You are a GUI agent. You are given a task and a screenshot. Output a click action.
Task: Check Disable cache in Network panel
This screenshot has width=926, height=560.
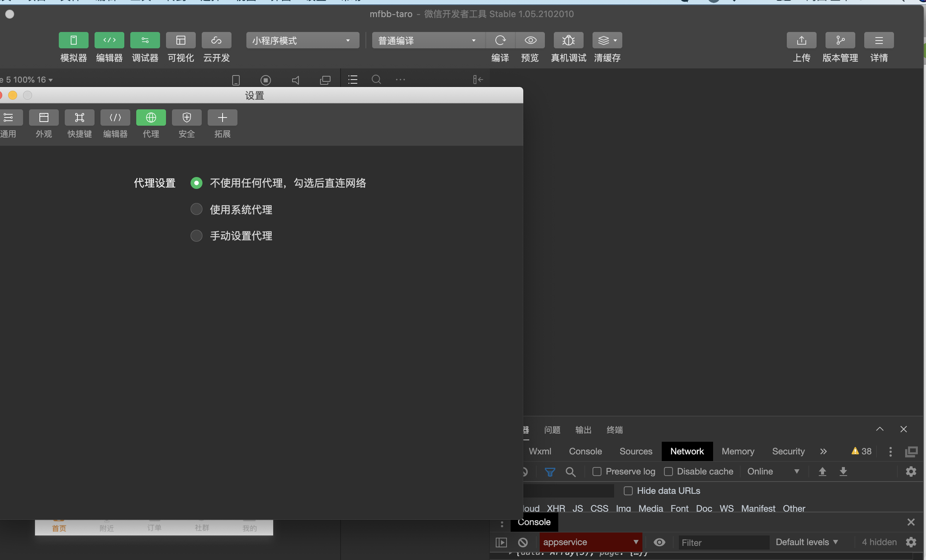669,472
